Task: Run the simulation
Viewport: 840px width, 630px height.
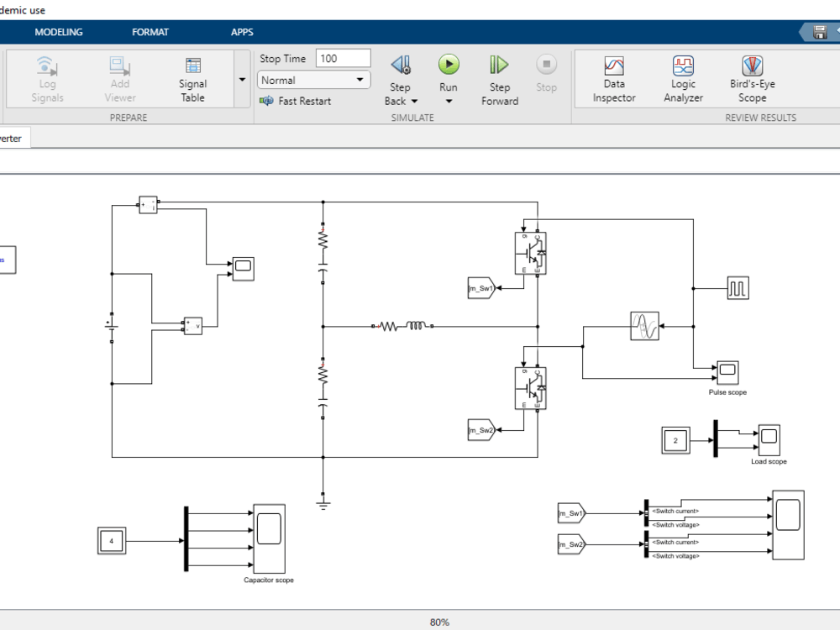Action: point(449,67)
